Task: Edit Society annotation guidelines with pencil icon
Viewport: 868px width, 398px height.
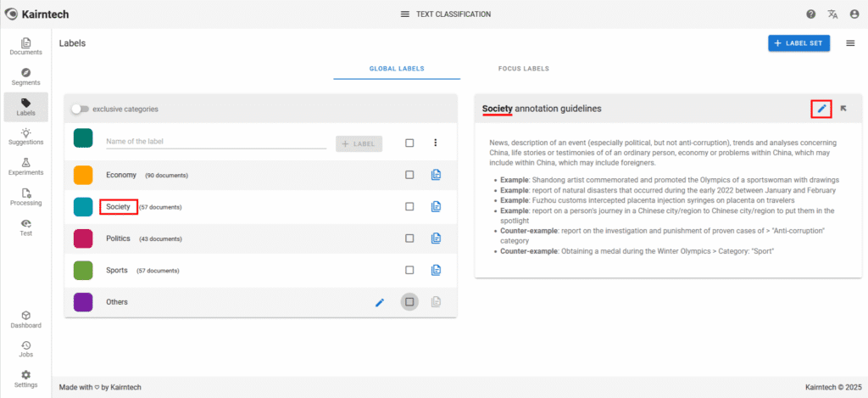Action: (x=821, y=109)
